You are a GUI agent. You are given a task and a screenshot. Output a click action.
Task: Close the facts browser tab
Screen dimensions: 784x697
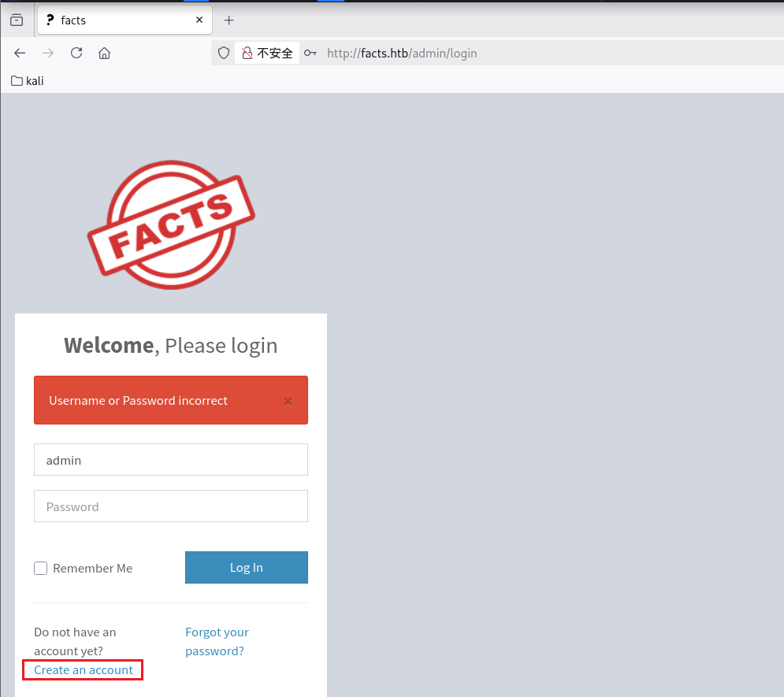tap(199, 20)
